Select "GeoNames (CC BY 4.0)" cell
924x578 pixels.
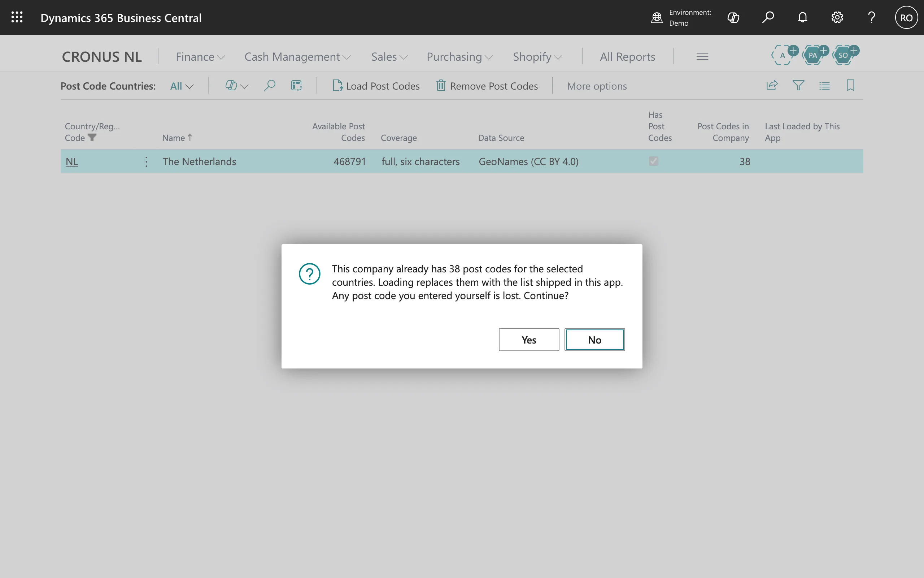(x=528, y=162)
